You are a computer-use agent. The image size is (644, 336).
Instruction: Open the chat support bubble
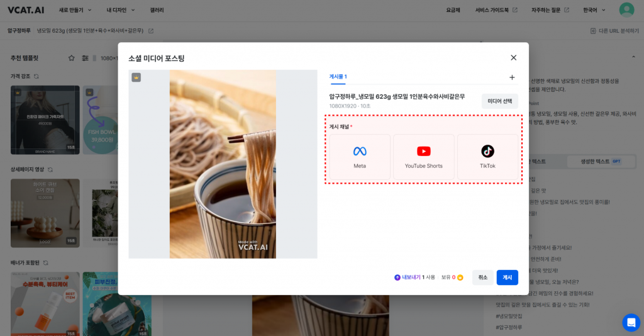[x=631, y=322]
